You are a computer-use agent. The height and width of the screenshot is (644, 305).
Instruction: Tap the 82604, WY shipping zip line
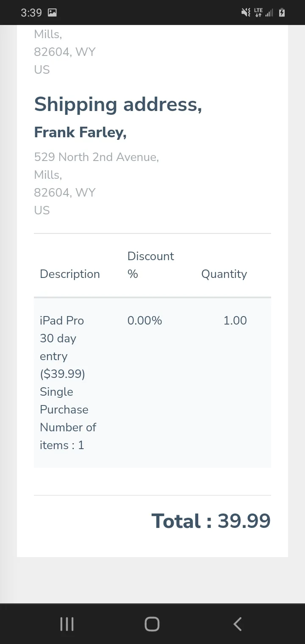tap(65, 193)
